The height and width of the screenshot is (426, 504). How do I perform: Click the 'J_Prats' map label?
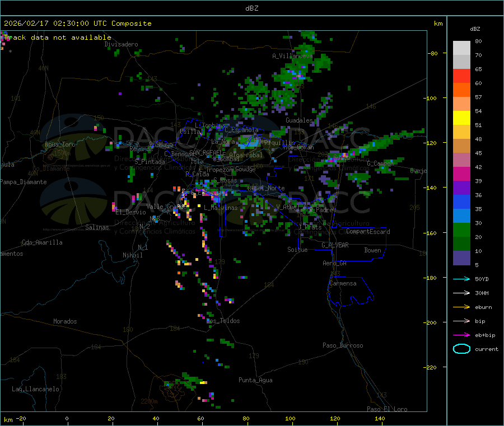coord(310,227)
